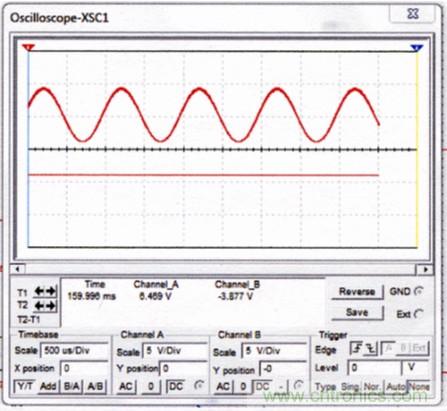Click the Channel A Scale 5 V/Div field
Viewport: 447px width, 411px height.
pyautogui.click(x=175, y=351)
